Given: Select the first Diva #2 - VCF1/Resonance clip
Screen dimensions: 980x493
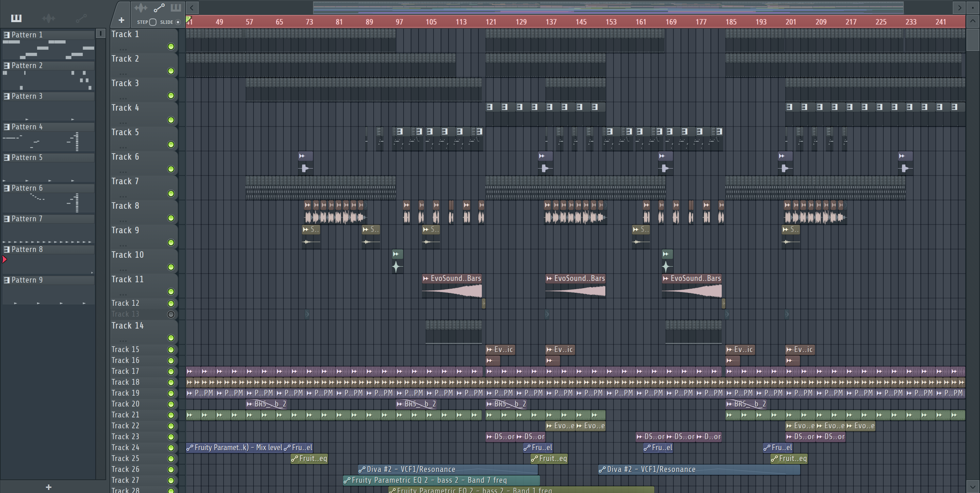Looking at the screenshot, I should (448, 470).
